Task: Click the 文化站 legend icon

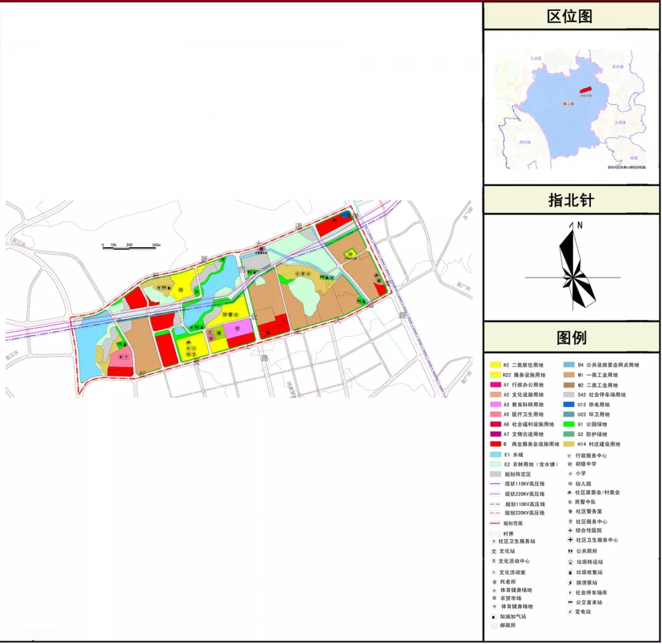Action: 493,551
